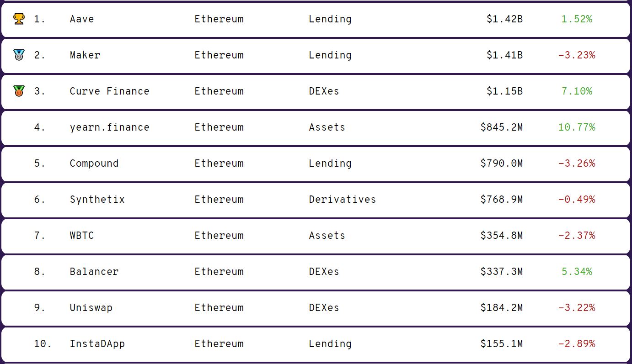This screenshot has width=632, height=364.
Task: Open the Maker protocol entry
Action: coord(85,55)
